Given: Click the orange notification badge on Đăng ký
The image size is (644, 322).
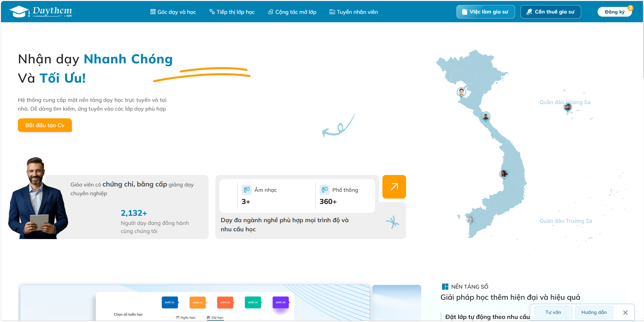Looking at the screenshot, I should pos(630,8).
